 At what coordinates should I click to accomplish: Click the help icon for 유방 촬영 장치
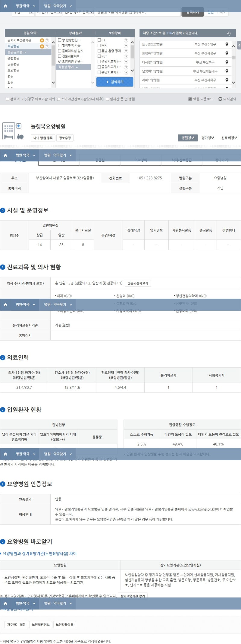click(x=126, y=51)
